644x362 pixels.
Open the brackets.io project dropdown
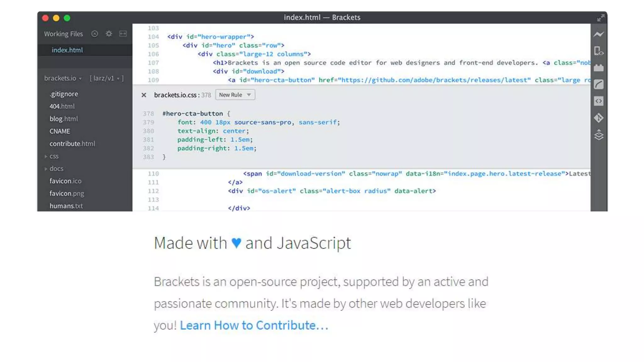[63, 78]
